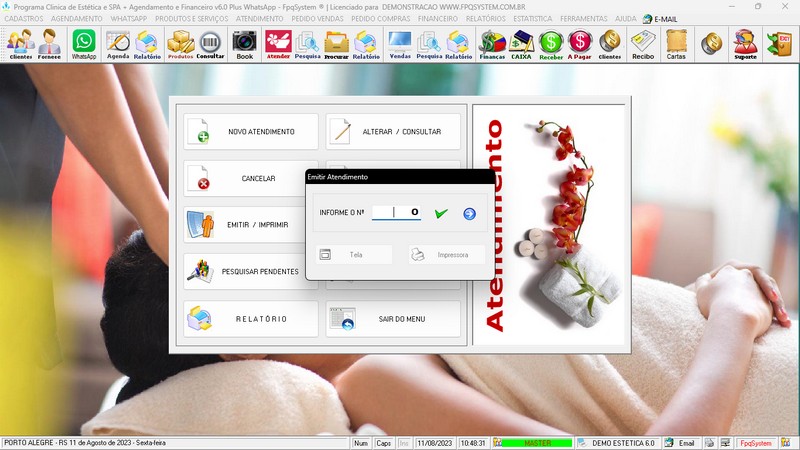Click the FpqSystem link in status bar
The height and width of the screenshot is (450, 800).
point(756,443)
